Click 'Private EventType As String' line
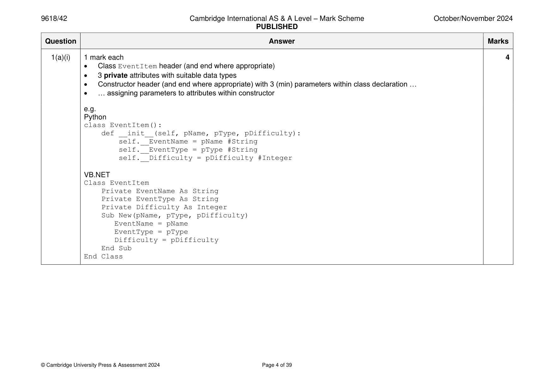 click(160, 199)
